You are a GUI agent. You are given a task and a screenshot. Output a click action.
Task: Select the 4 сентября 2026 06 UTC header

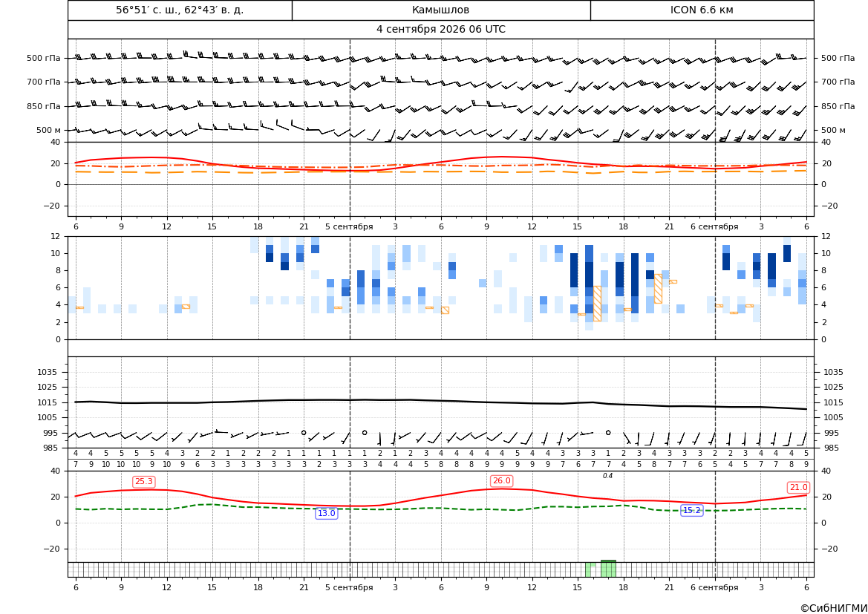(x=441, y=30)
